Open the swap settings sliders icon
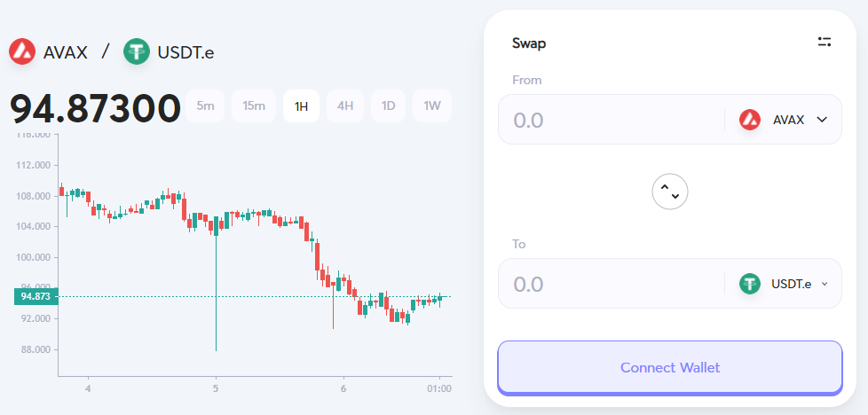The height and width of the screenshot is (415, 868). tap(825, 43)
